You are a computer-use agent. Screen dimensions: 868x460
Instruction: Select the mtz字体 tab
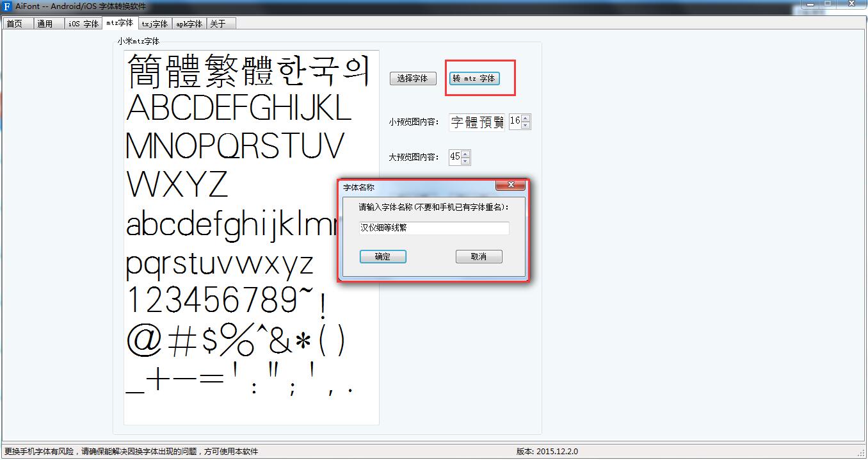pyautogui.click(x=120, y=22)
